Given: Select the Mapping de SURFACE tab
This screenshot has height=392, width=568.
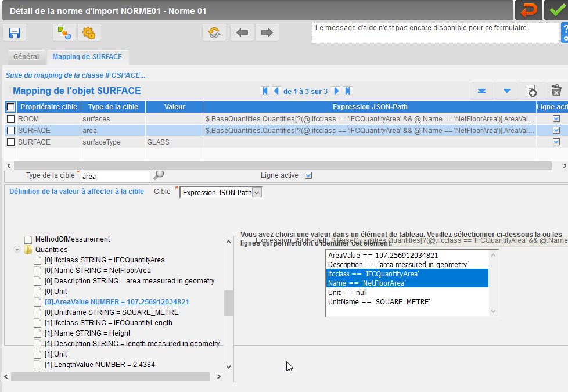Looking at the screenshot, I should pyautogui.click(x=87, y=57).
